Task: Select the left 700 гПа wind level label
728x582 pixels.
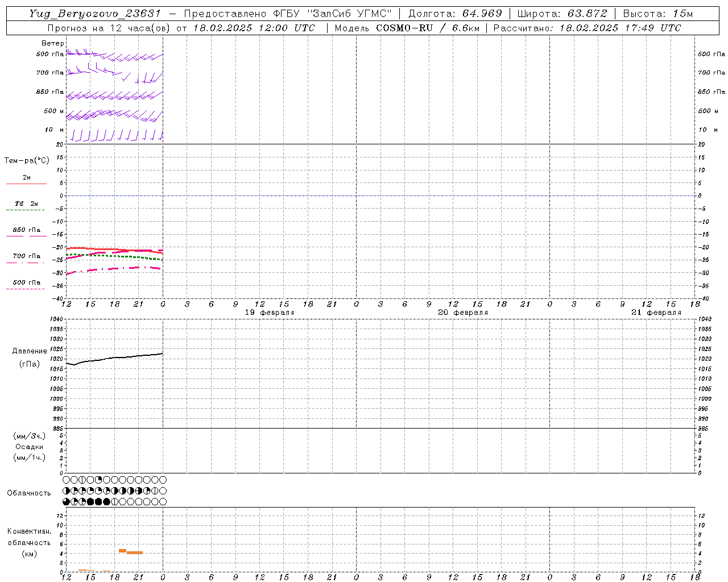Action: [49, 73]
